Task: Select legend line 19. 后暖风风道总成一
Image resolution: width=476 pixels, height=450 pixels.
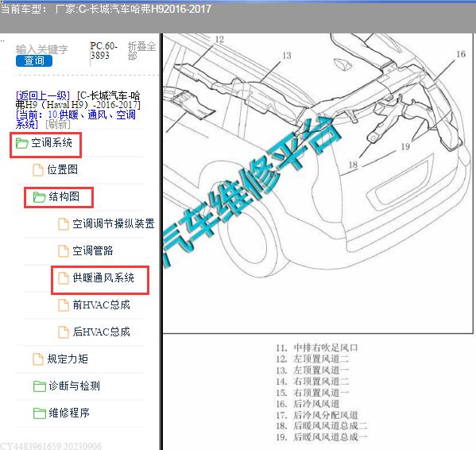Action: coord(322,437)
